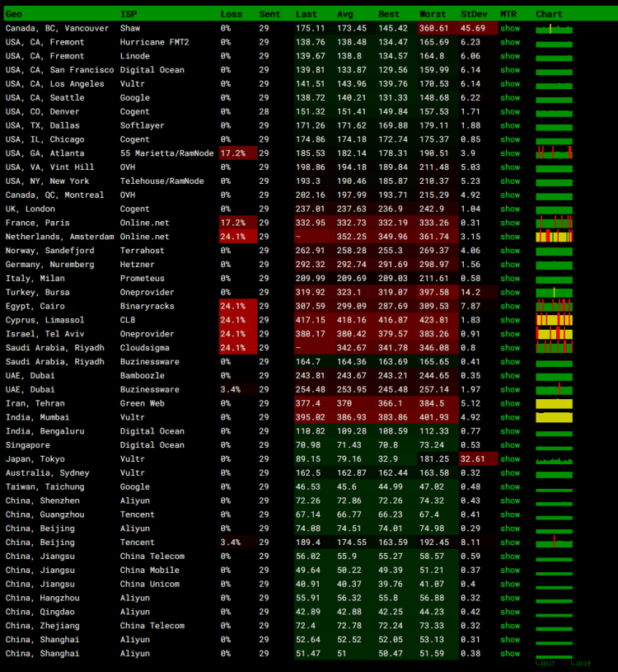This screenshot has height=672, width=618.
Task: Click the show MTR link for Vancouver Shaw
Action: (x=510, y=28)
